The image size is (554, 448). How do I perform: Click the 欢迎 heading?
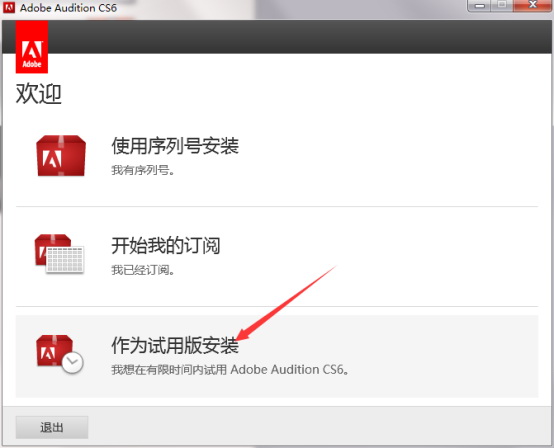[39, 94]
